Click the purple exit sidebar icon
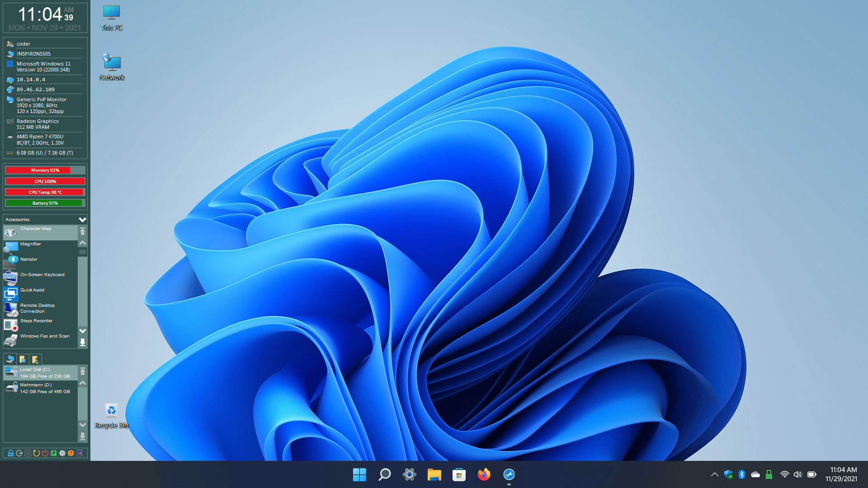868x488 pixels. point(80,453)
